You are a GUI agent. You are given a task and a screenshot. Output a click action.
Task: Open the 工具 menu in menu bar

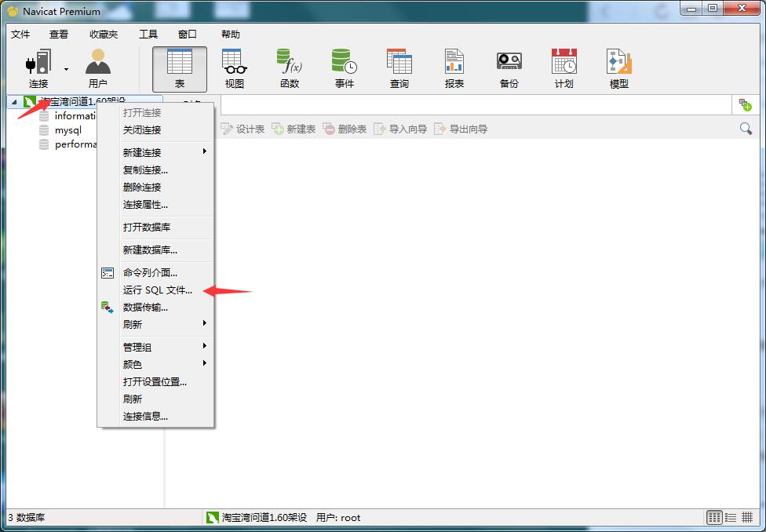(148, 35)
